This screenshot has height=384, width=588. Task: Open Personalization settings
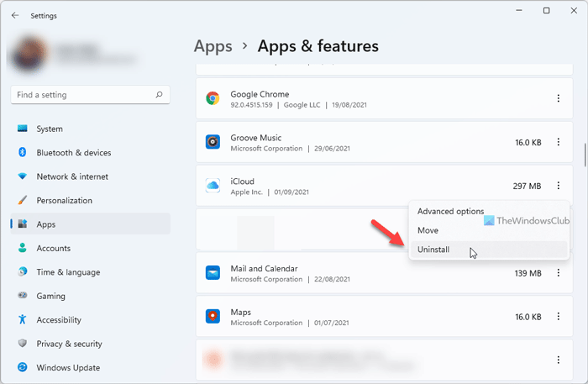click(x=91, y=200)
